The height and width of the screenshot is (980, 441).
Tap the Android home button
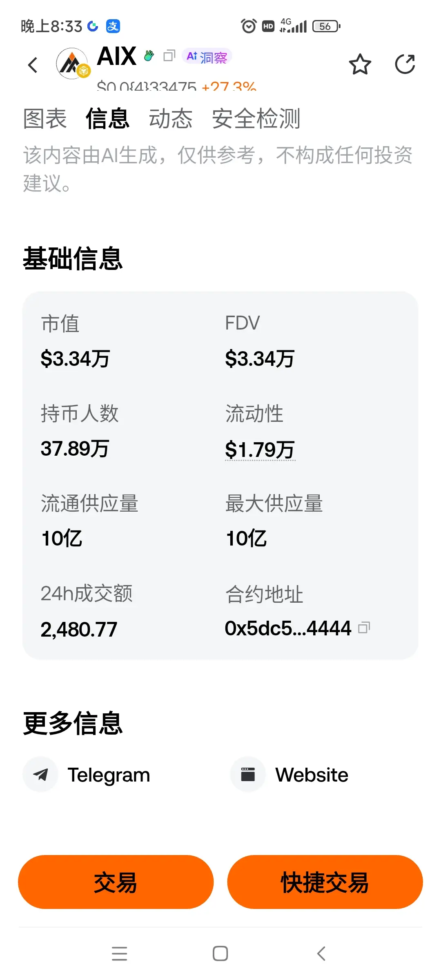(220, 953)
